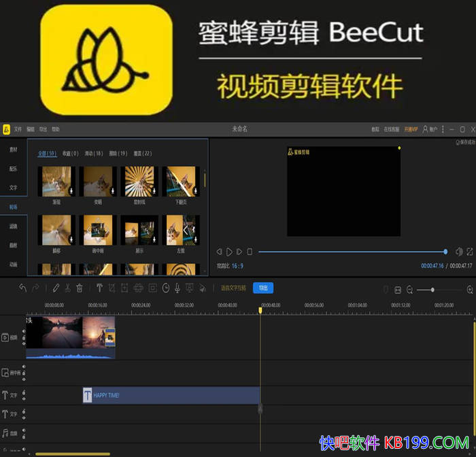This screenshot has width=476, height=457.
Task: Click the trash delete icon
Action: [x=80, y=288]
